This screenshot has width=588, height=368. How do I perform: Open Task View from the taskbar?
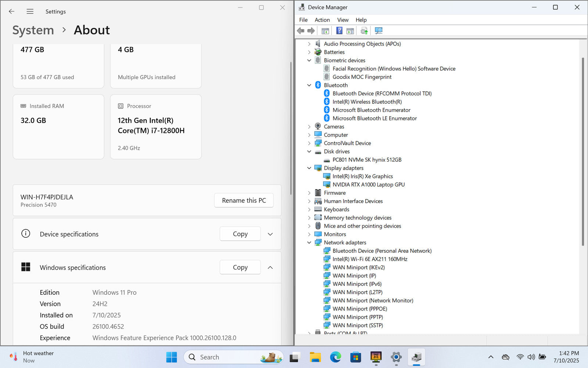click(294, 357)
